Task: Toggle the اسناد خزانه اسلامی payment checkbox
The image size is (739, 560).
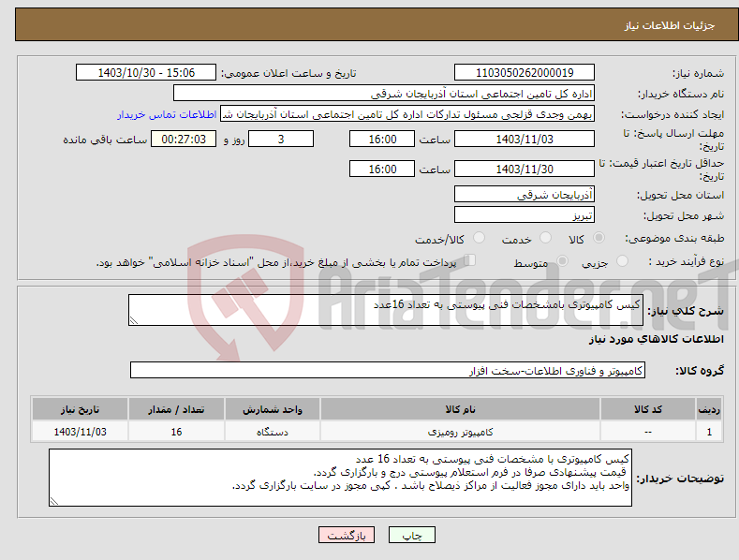Action: 470,260
